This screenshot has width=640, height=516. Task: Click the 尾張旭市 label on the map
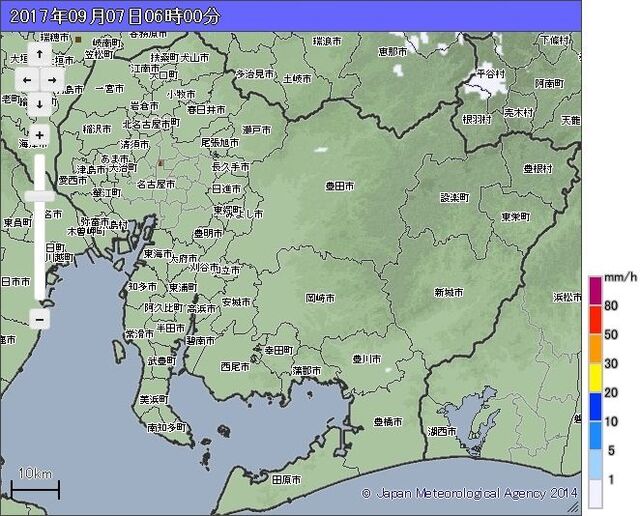pyautogui.click(x=220, y=142)
